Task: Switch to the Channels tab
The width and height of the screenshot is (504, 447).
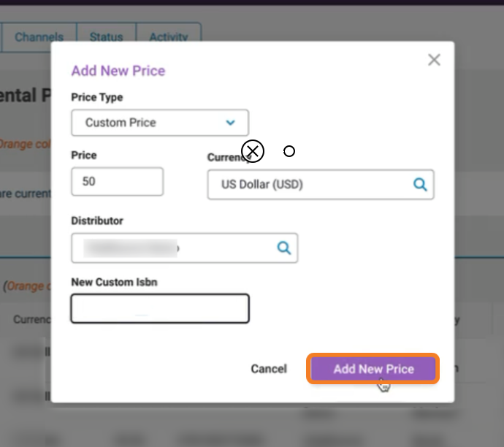Action: (x=39, y=37)
